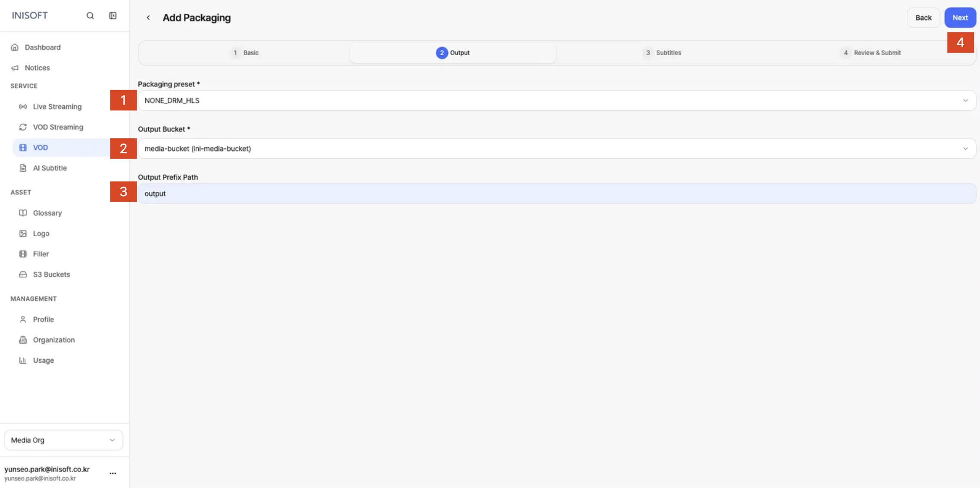Image resolution: width=980 pixels, height=488 pixels.
Task: Click the Next button
Action: point(960,18)
